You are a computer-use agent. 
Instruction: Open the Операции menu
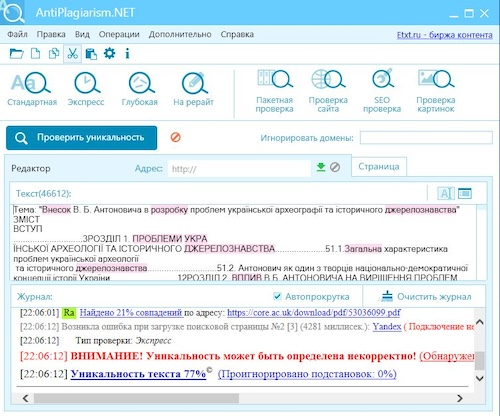[119, 34]
